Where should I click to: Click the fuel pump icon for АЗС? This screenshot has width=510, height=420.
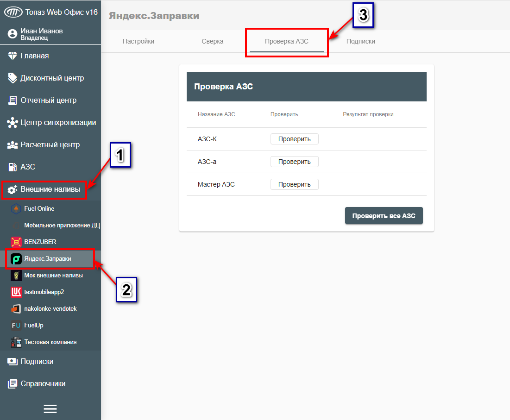click(x=13, y=167)
